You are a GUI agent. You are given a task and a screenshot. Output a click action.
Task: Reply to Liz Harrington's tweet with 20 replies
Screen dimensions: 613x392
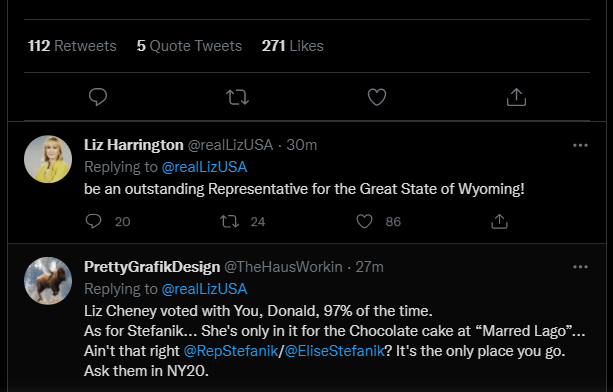pyautogui.click(x=93, y=222)
